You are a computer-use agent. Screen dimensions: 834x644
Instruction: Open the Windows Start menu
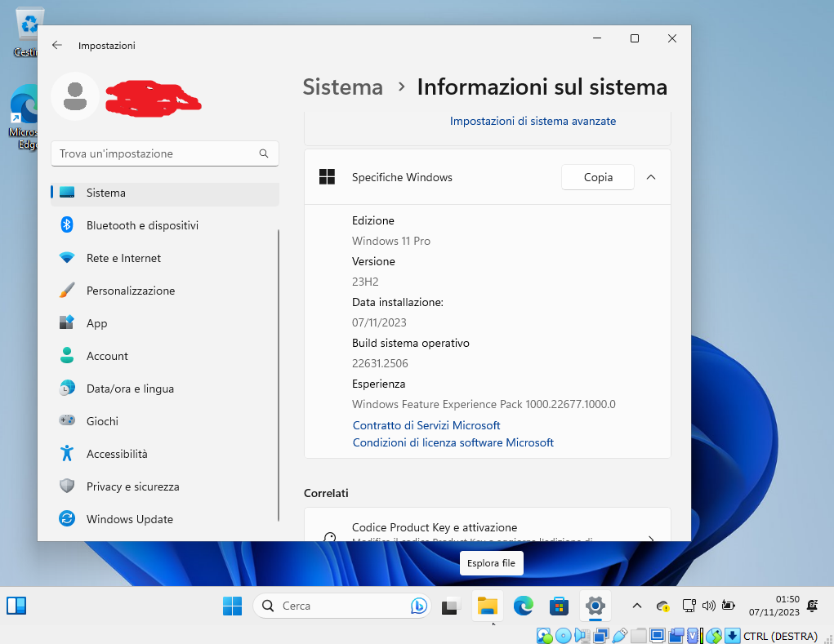(x=232, y=606)
